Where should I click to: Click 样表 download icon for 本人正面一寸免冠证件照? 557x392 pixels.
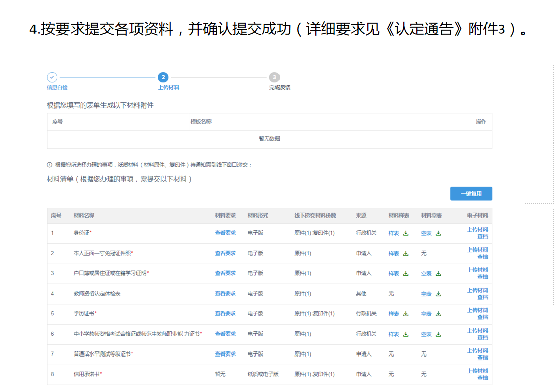(406, 254)
